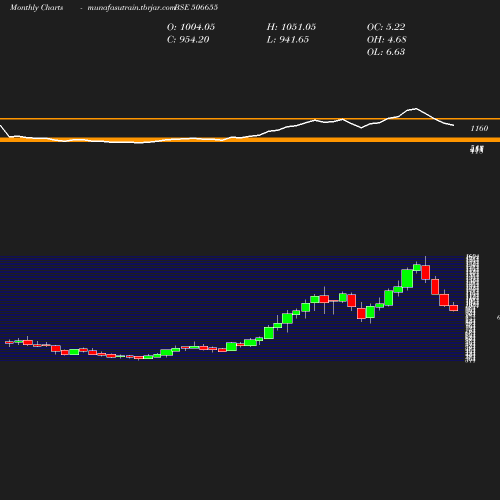The height and width of the screenshot is (500, 500).
Task: Click the tallest green candle near the peak
Action: point(407,278)
